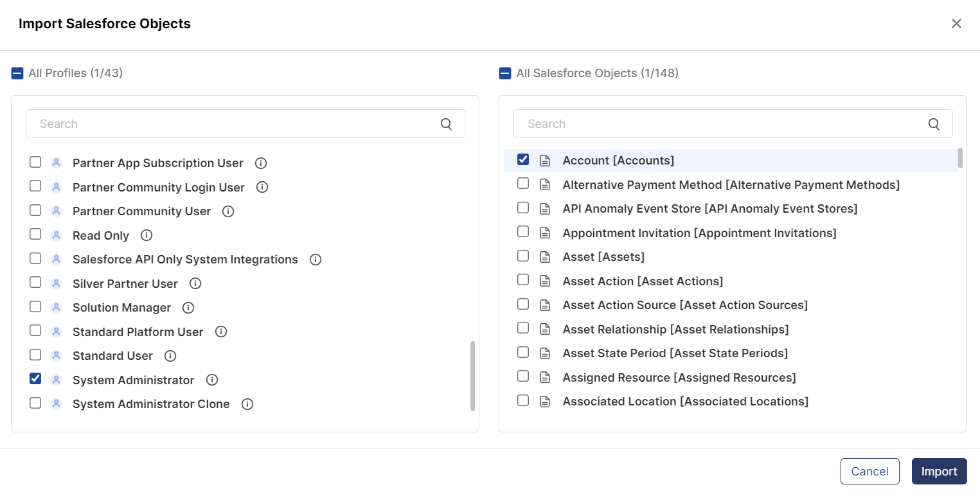980x496 pixels.
Task: Click Associated Location [Associated Locations] text
Action: coord(686,402)
